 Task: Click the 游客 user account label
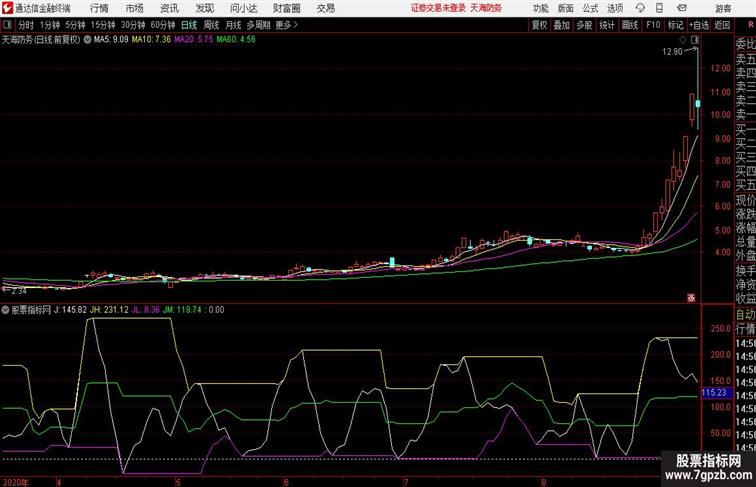(x=723, y=8)
